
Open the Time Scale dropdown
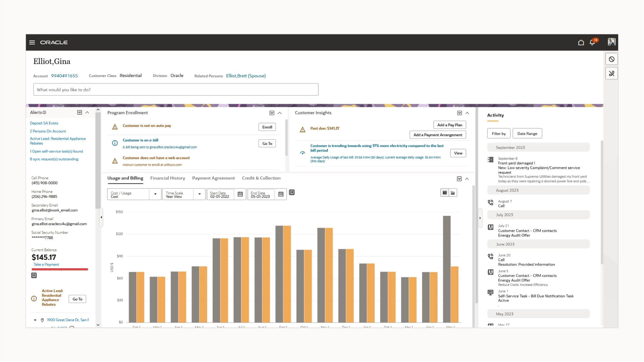tap(199, 194)
